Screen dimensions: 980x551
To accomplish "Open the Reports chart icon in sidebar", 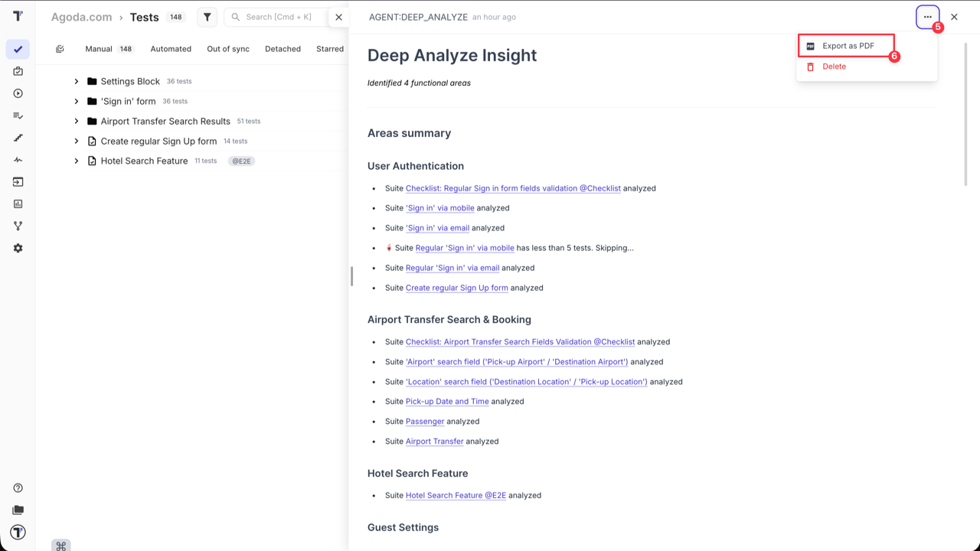I will click(x=18, y=204).
